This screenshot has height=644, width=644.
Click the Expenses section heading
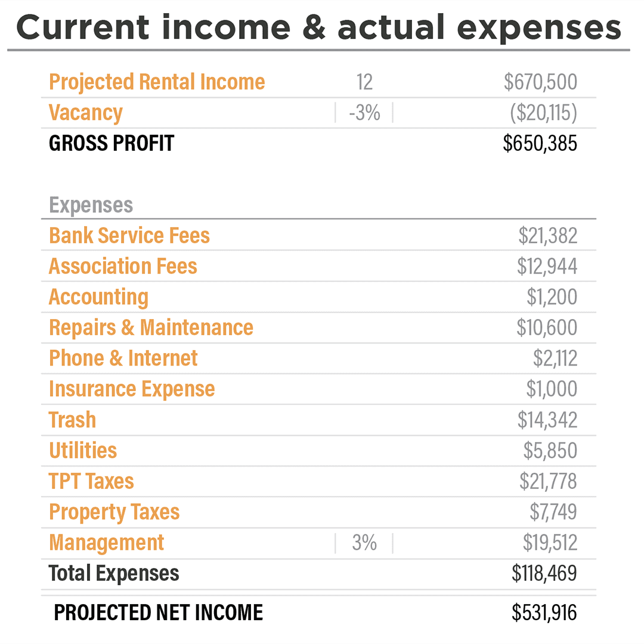pos(91,205)
